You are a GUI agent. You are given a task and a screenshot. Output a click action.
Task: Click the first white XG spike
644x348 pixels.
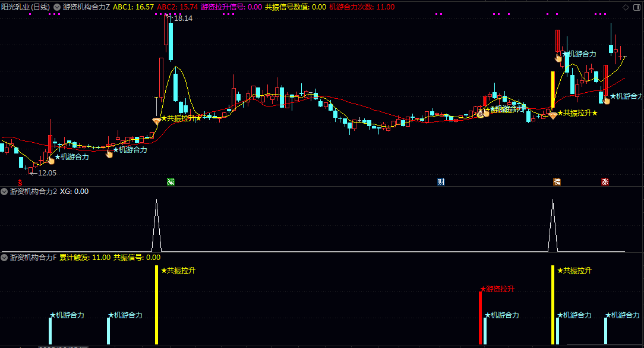pos(156,225)
